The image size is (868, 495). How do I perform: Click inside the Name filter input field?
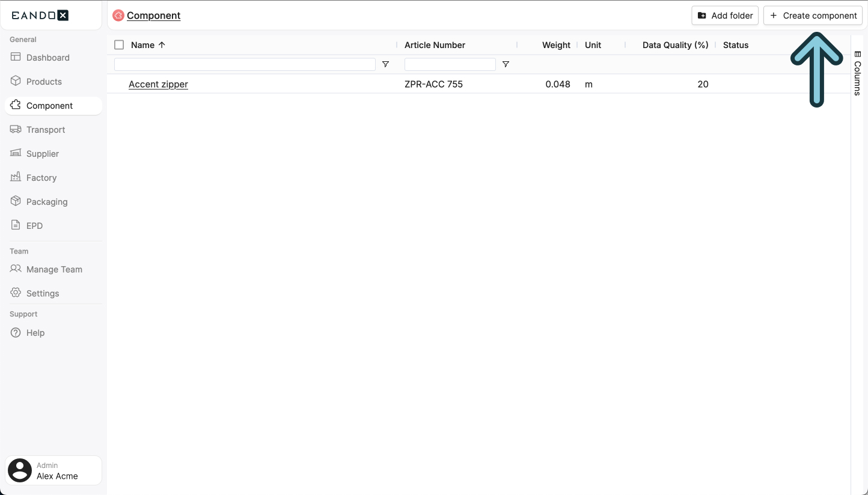click(x=243, y=64)
